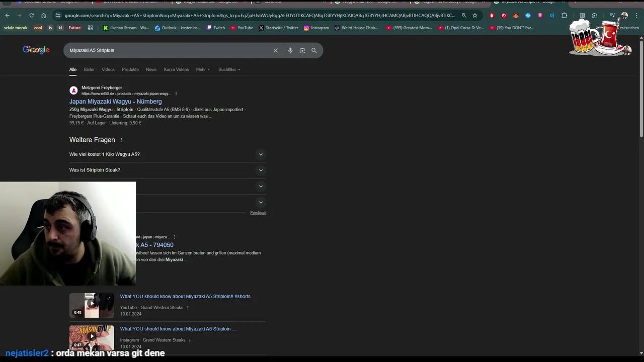The width and height of the screenshot is (644, 362).
Task: Open the media controls music icon
Action: (x=612, y=16)
